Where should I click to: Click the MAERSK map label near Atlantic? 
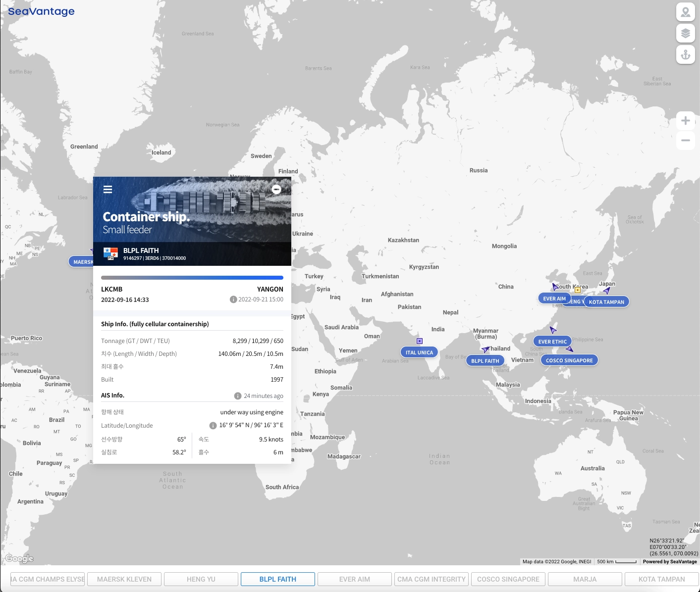(81, 262)
